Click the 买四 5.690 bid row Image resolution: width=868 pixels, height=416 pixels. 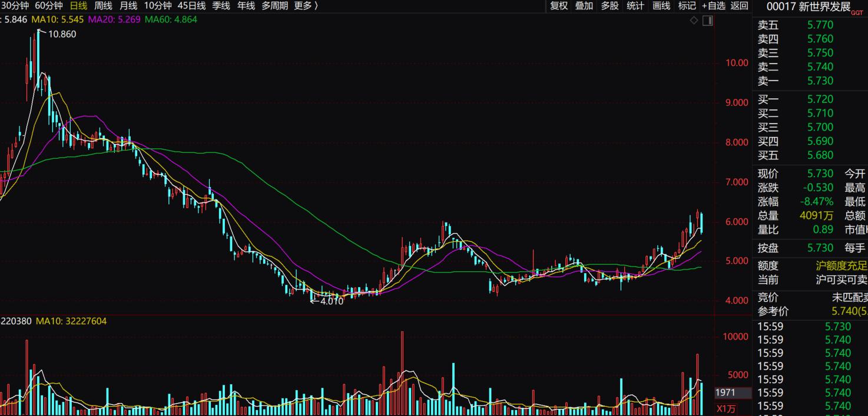coord(810,141)
